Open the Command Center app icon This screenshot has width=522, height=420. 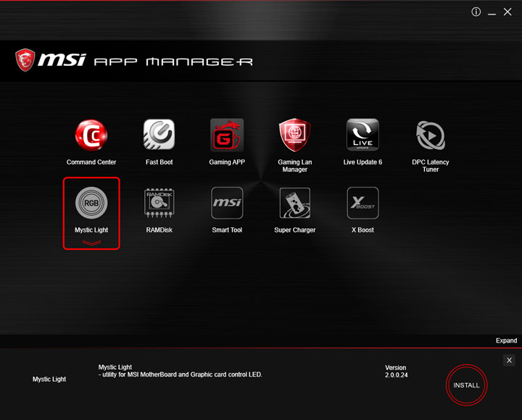coord(91,135)
